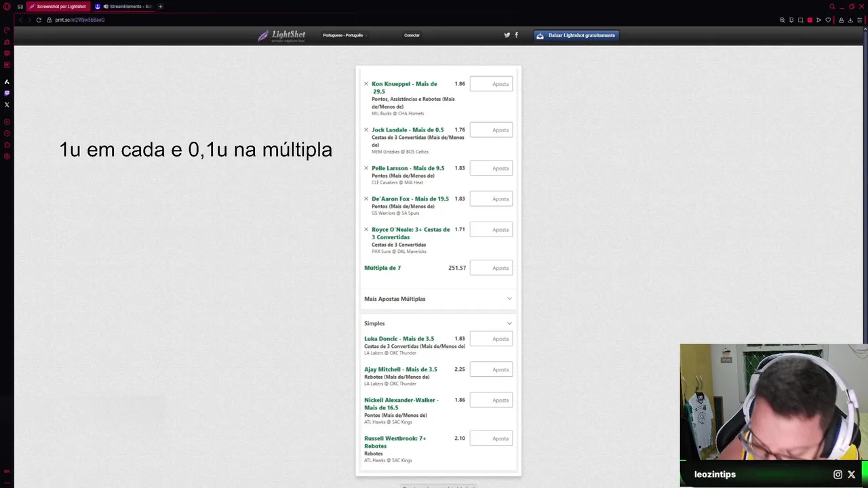Remove the De'Aaron Fox selection
The height and width of the screenshot is (488, 868).
click(366, 199)
